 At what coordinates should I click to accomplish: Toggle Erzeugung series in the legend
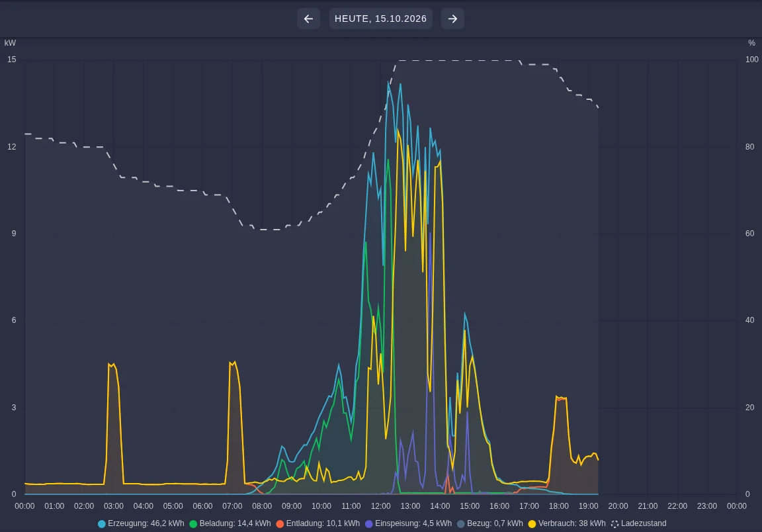[141, 524]
